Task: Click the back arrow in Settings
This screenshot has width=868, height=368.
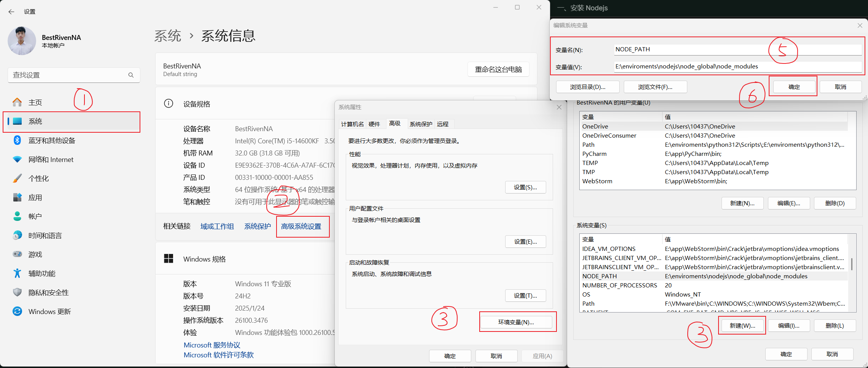Action: 11,12
